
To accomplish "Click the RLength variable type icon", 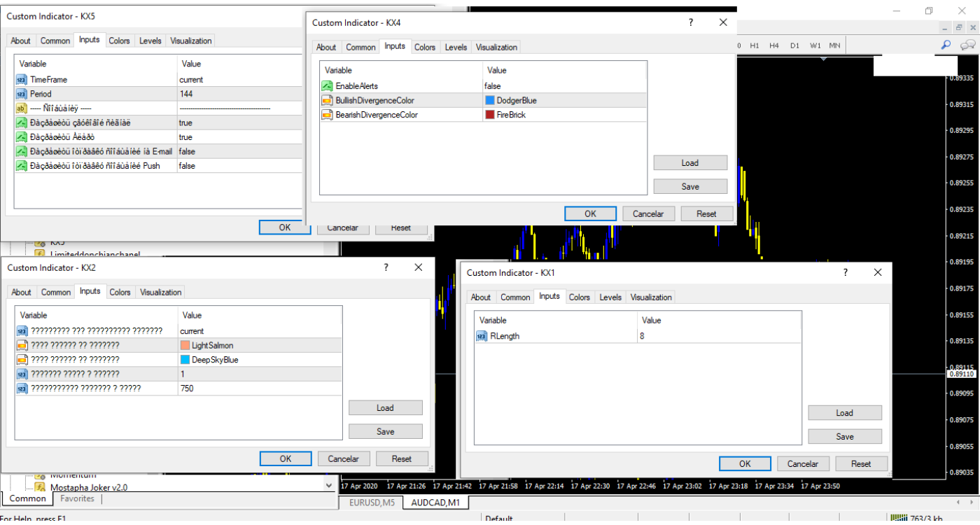I will [482, 336].
